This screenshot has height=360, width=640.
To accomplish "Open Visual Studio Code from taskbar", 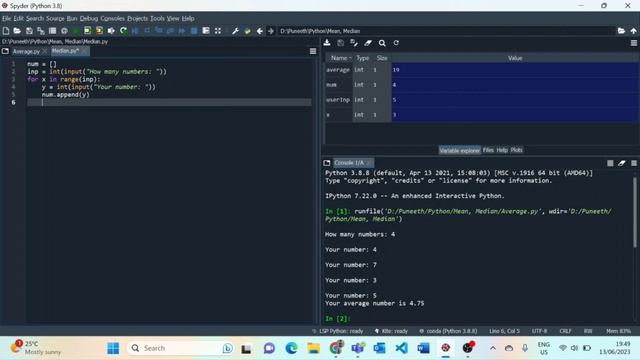I will (x=401, y=348).
